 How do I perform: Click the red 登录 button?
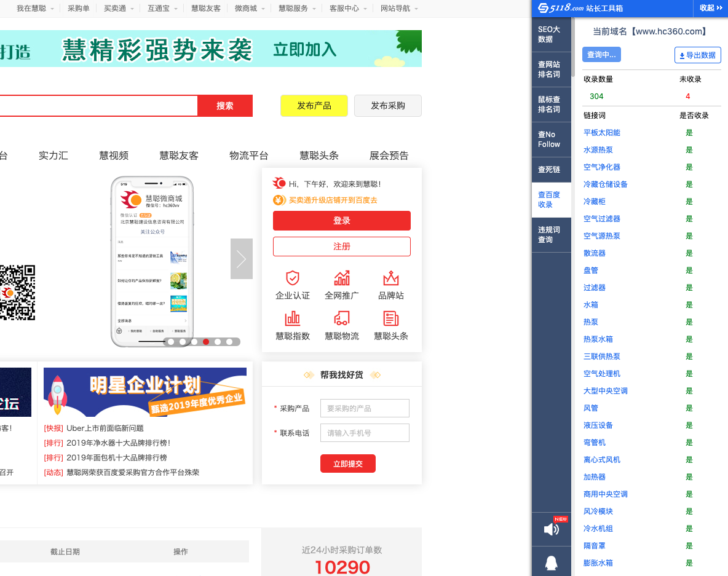click(342, 221)
